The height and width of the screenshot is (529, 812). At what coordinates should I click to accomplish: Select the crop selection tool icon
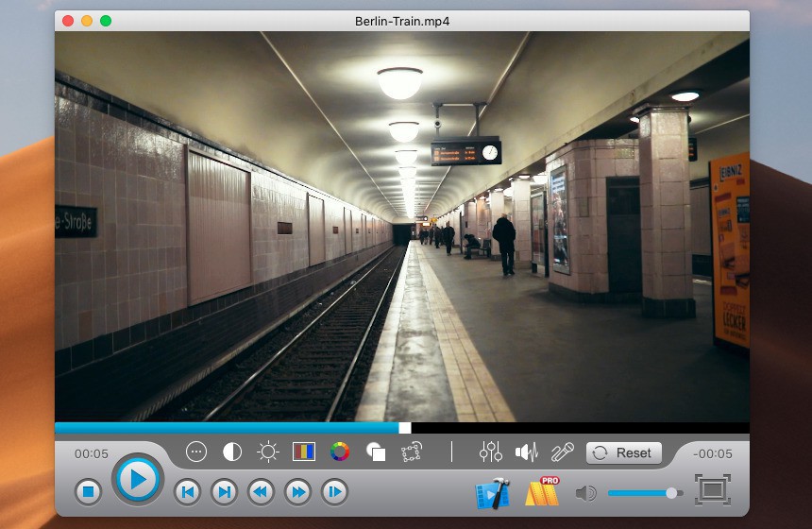pyautogui.click(x=411, y=452)
